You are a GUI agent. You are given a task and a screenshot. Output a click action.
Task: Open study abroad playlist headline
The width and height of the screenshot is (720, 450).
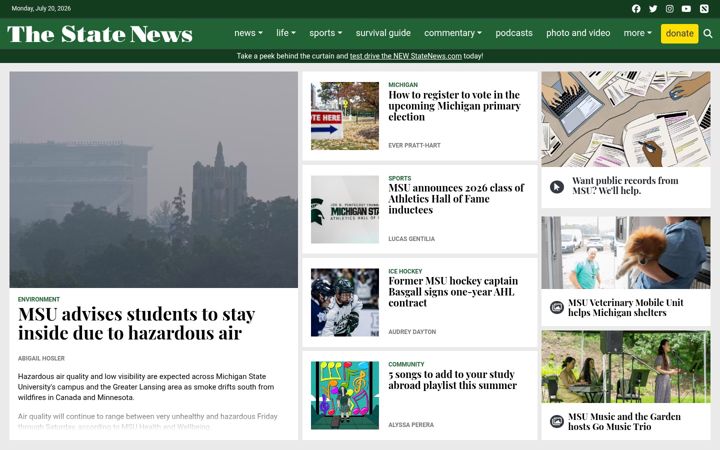click(x=452, y=380)
